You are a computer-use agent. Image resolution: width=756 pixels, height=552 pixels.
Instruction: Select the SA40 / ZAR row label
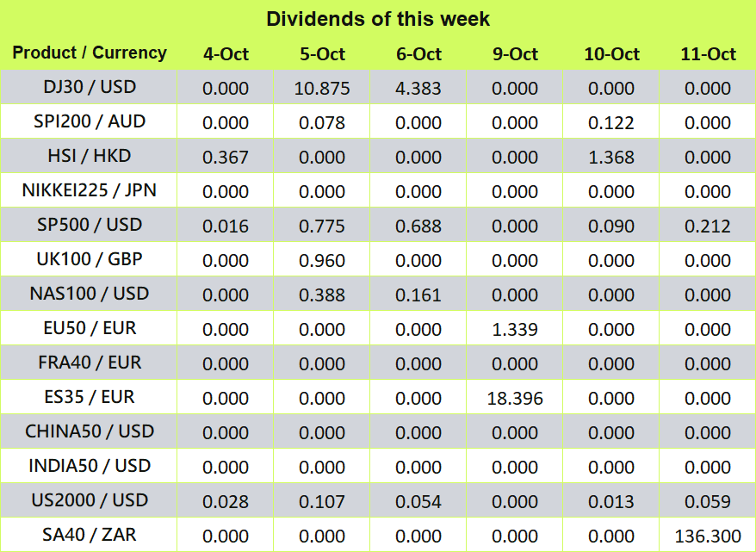click(90, 535)
